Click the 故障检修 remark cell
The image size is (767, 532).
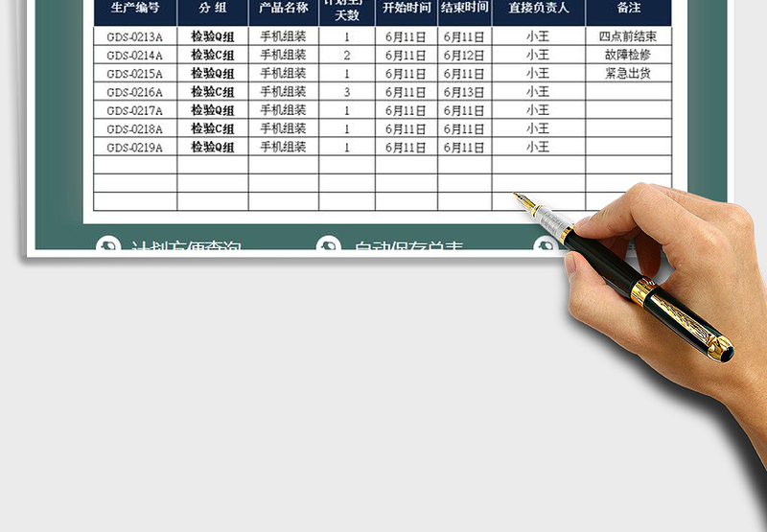628,55
